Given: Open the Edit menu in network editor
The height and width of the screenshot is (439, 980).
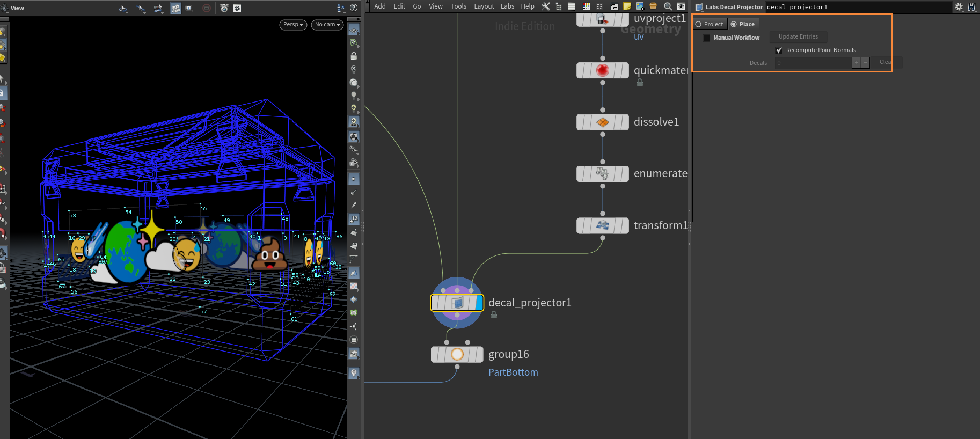Looking at the screenshot, I should pyautogui.click(x=399, y=6).
